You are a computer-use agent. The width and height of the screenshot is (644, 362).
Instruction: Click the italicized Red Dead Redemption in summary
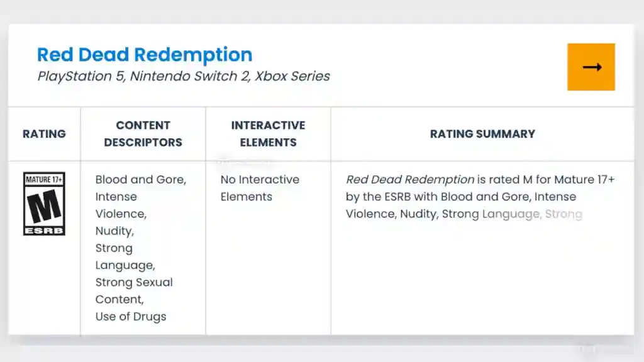click(x=410, y=179)
